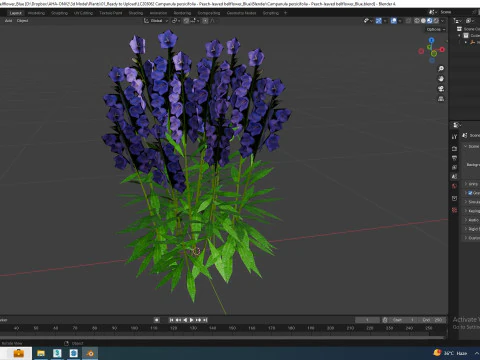Select Rendered viewport shading
The image size is (480, 360).
click(436, 21)
